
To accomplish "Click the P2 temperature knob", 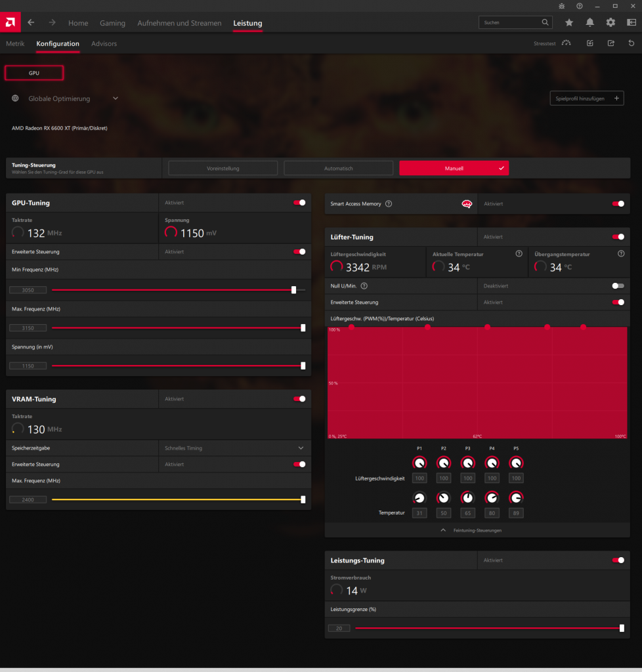I will [444, 497].
